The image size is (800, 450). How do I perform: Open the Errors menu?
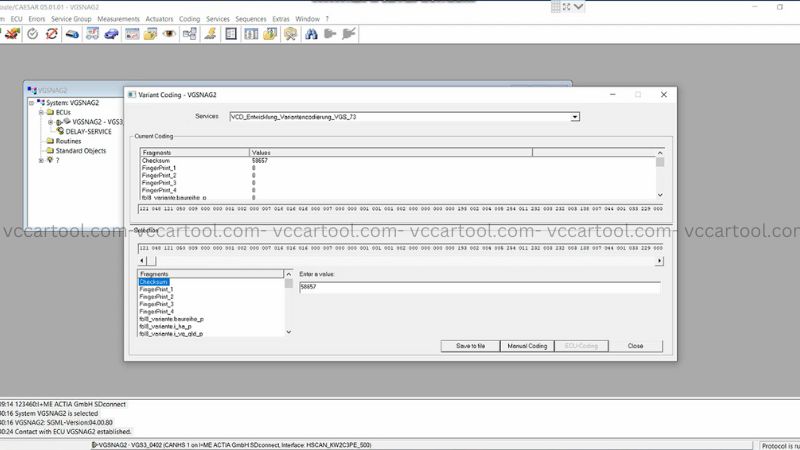[x=37, y=19]
